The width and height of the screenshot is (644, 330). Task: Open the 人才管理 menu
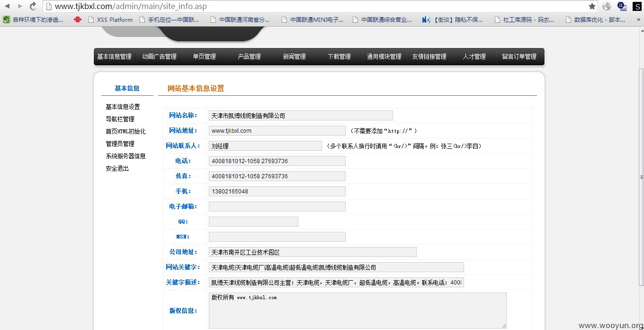click(474, 56)
